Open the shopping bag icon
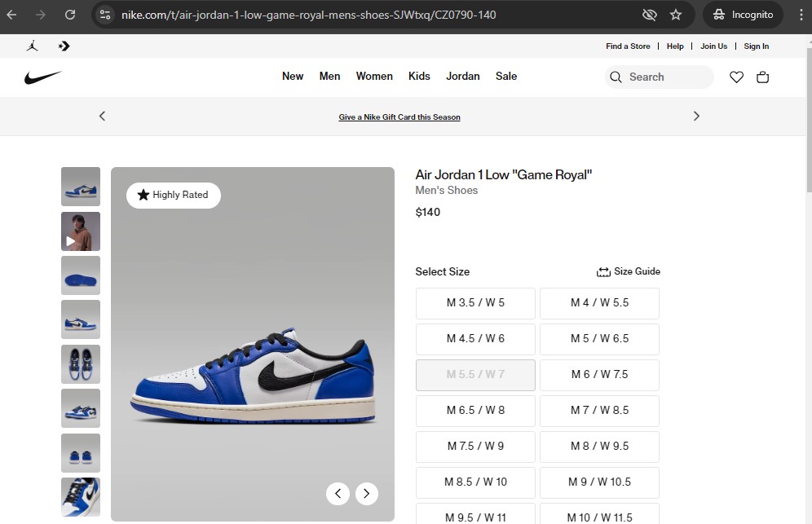This screenshot has width=812, height=524. pyautogui.click(x=762, y=77)
